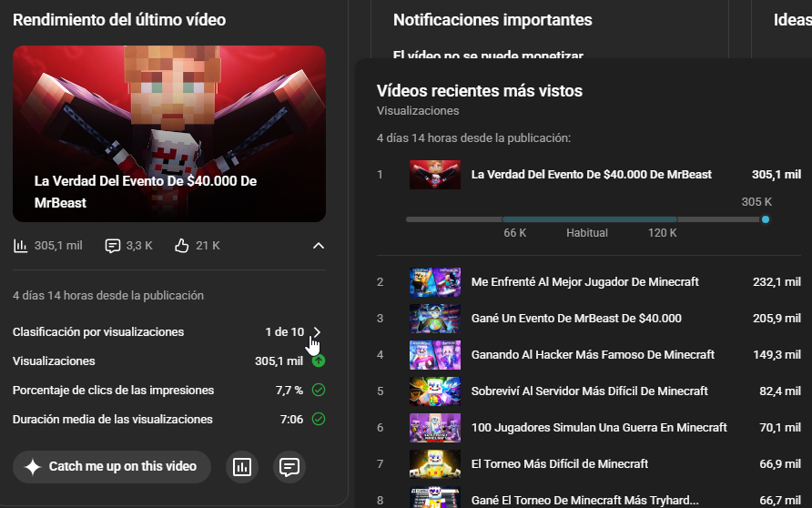Open 'El Torneo Más Difícil de Minecraft'
Screen dimensions: 812x508
(x=560, y=463)
